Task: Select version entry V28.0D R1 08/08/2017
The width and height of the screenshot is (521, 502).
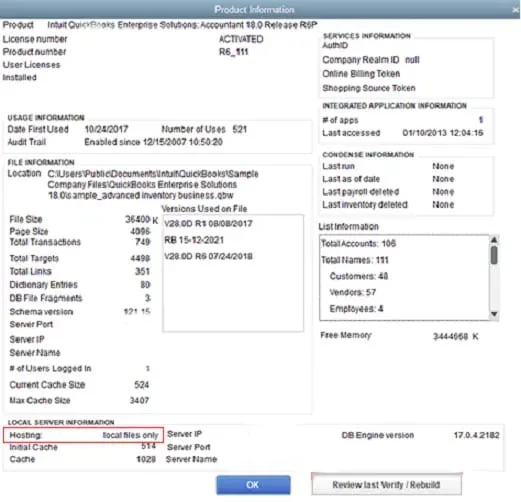Action: point(208,223)
